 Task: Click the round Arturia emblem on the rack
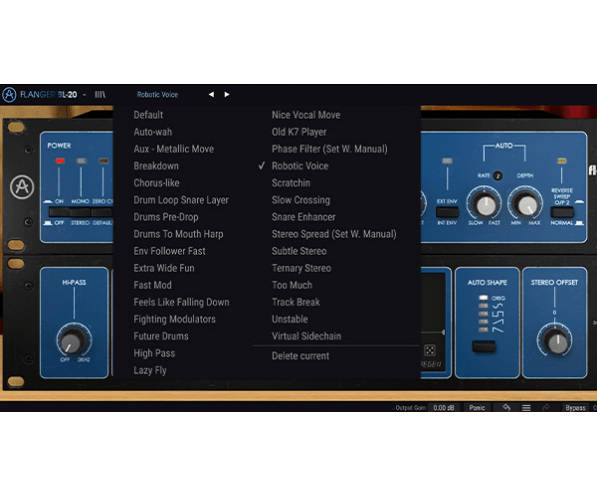[22, 187]
